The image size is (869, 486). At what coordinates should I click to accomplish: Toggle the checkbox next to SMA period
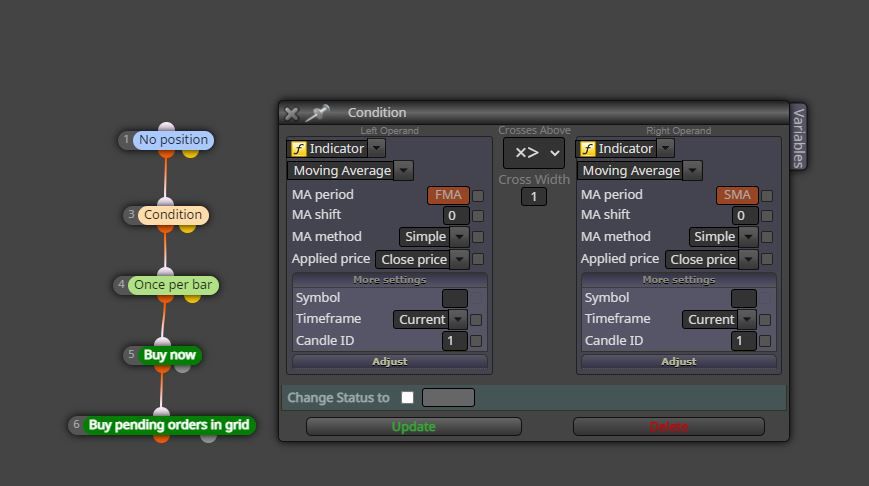click(767, 196)
